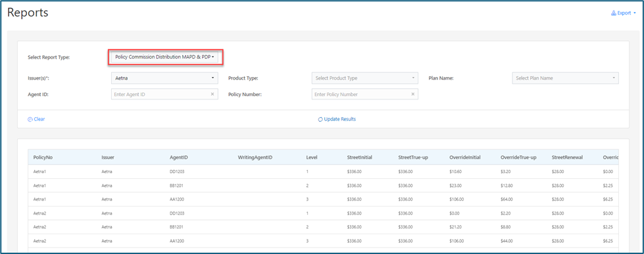This screenshot has width=644, height=254.
Task: Click the Update Results refresh icon
Action: coord(320,120)
